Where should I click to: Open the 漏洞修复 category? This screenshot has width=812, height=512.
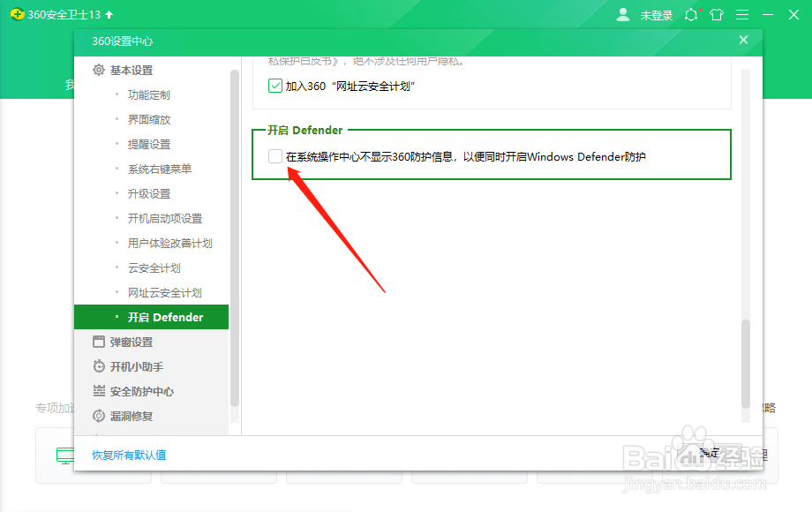tap(132, 417)
